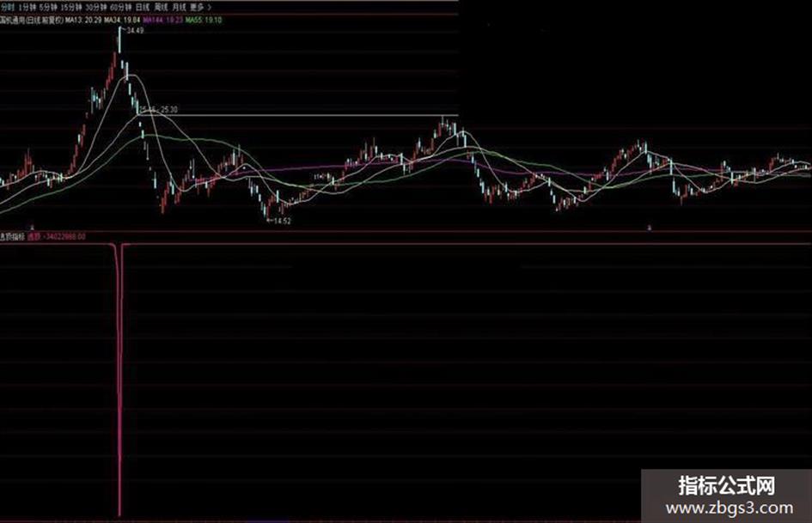Click the 选股指标 indicator panel label
This screenshot has width=812, height=523.
coord(12,236)
